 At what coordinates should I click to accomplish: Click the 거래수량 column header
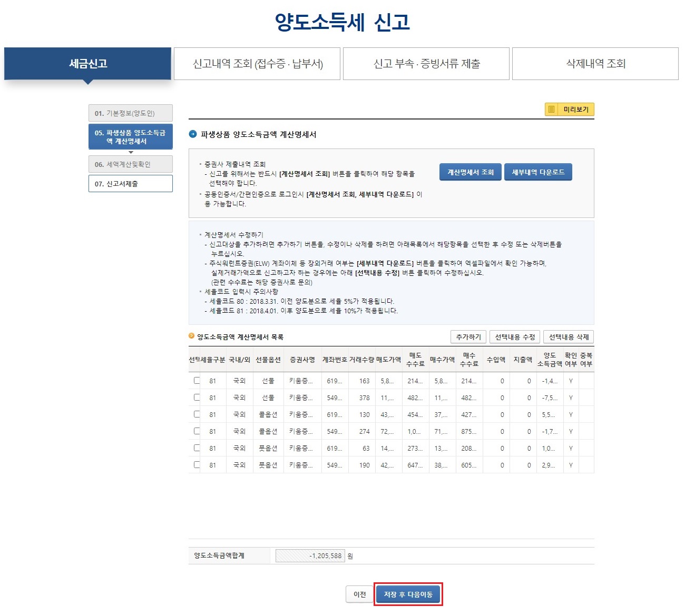coord(361,360)
